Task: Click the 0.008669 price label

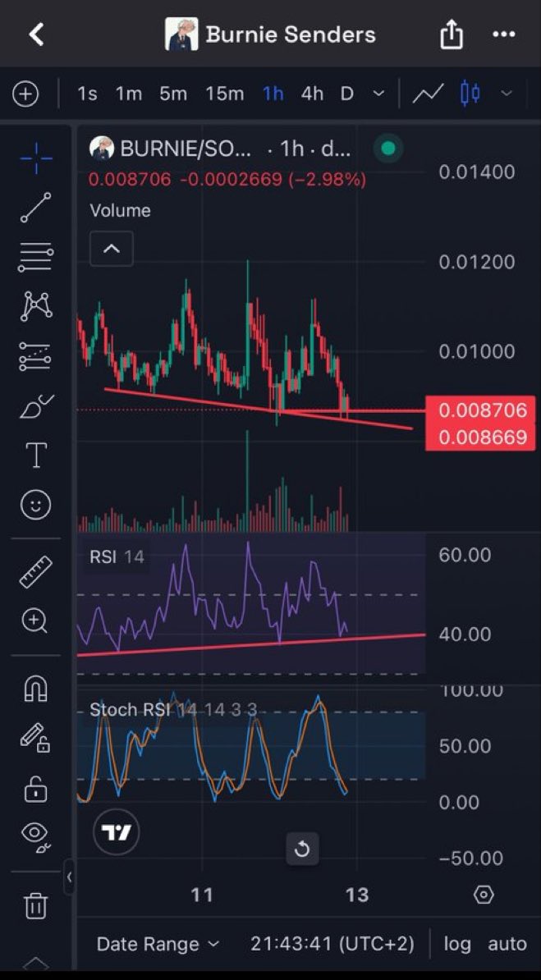Action: coord(480,437)
